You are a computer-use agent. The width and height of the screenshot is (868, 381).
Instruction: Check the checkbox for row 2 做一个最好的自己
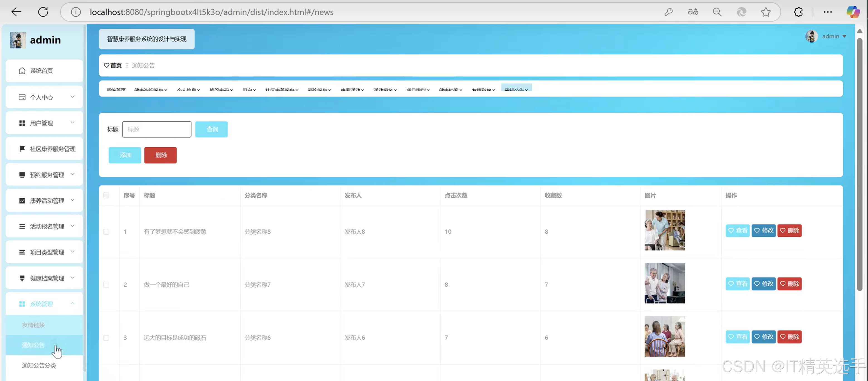coord(106,285)
